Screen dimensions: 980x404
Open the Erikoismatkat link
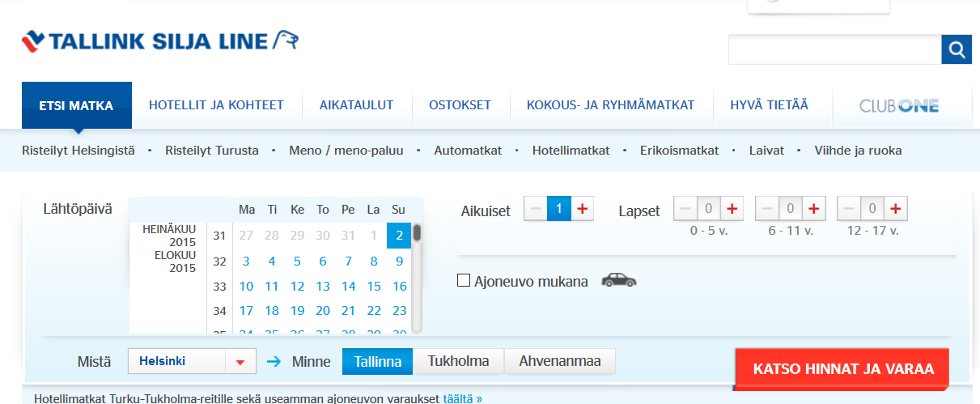[x=680, y=151]
